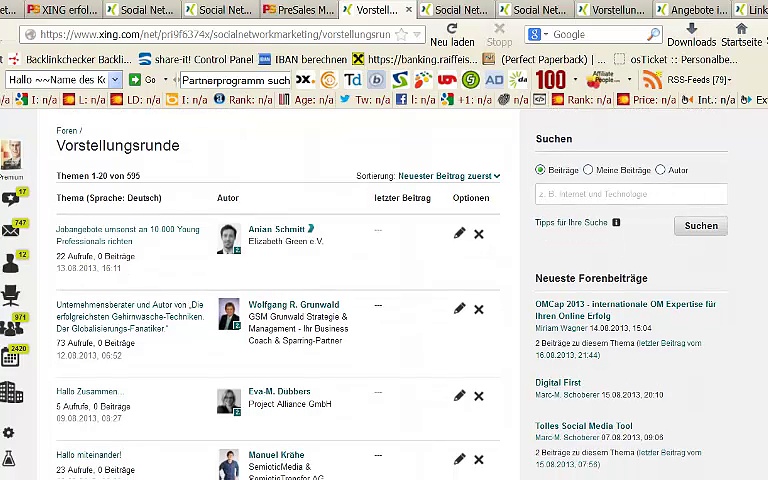
Task: Open the Google search engine dropdown
Action: tap(538, 35)
